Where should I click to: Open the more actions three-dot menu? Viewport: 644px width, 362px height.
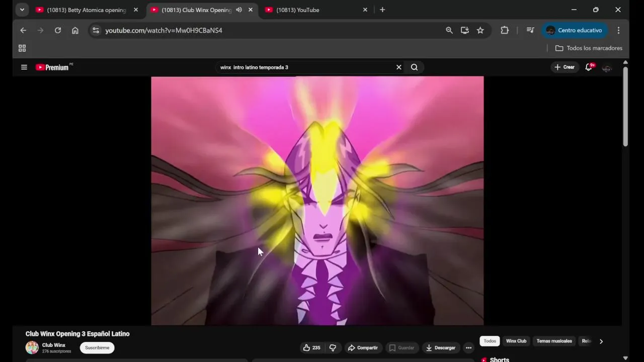coord(468,348)
